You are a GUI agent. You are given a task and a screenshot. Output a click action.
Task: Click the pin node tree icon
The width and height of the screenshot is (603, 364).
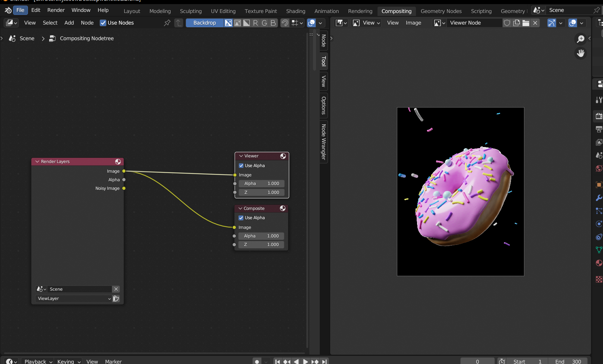click(x=167, y=23)
